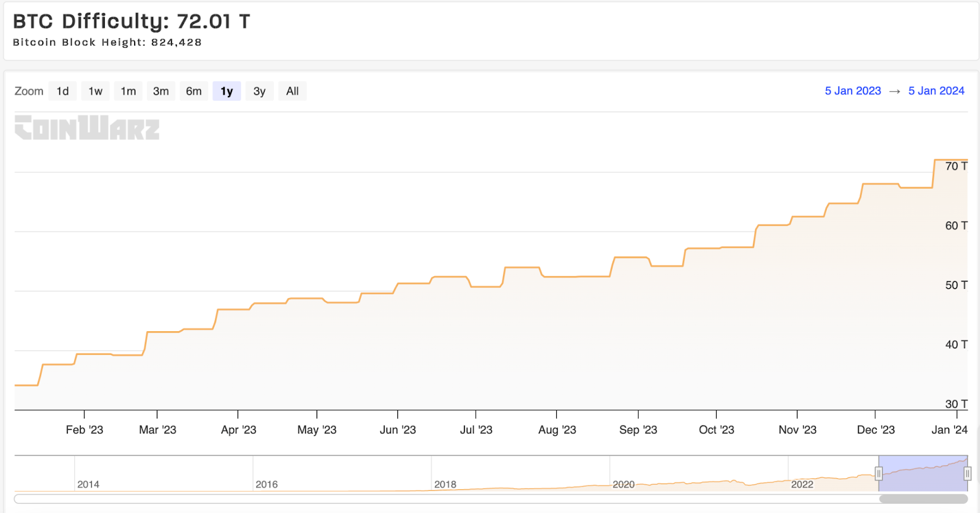Click the 2014 area in navigator

point(88,484)
